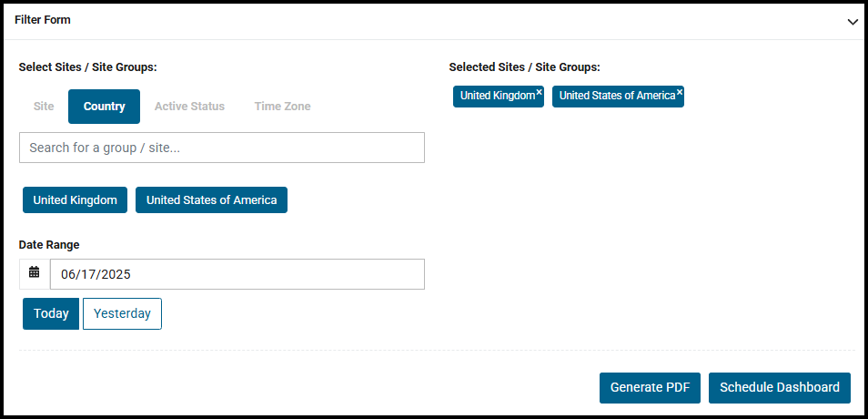Remove United Kingdom with its x icon

(x=539, y=92)
